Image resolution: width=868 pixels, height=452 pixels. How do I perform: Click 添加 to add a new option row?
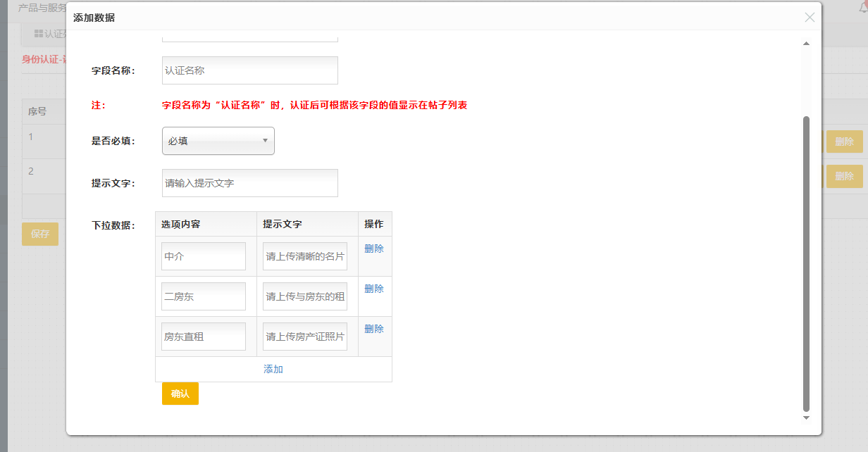pyautogui.click(x=273, y=369)
